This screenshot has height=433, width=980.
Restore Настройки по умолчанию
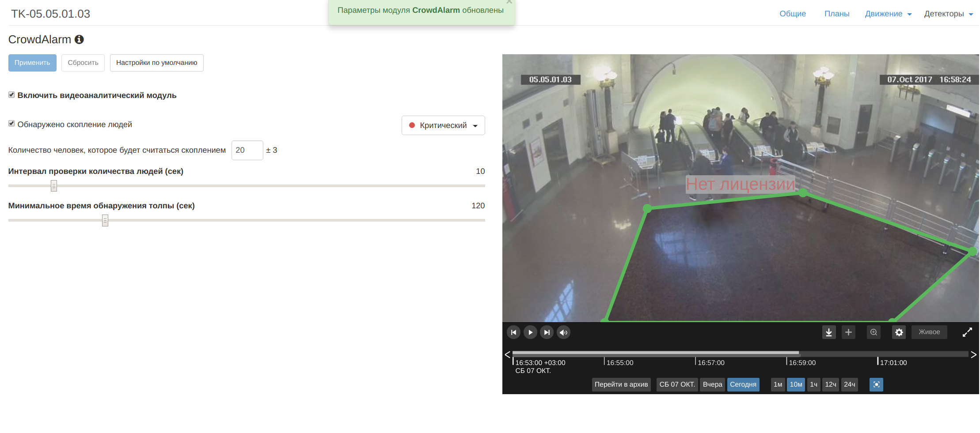[x=157, y=63]
